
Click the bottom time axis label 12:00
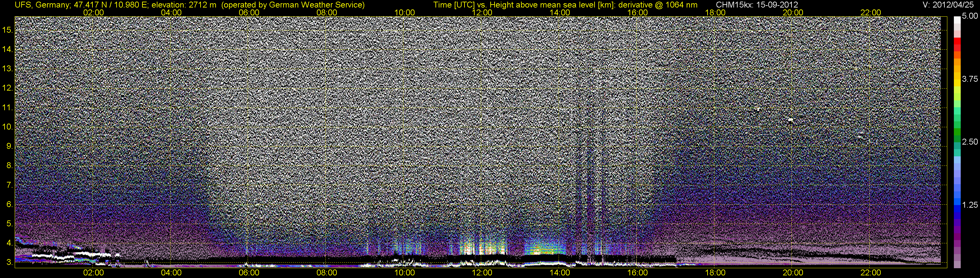click(x=482, y=273)
